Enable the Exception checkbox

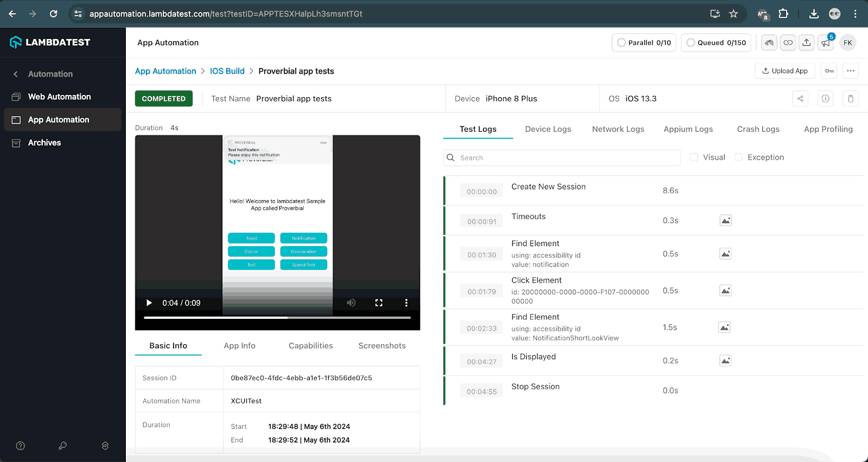click(x=738, y=157)
